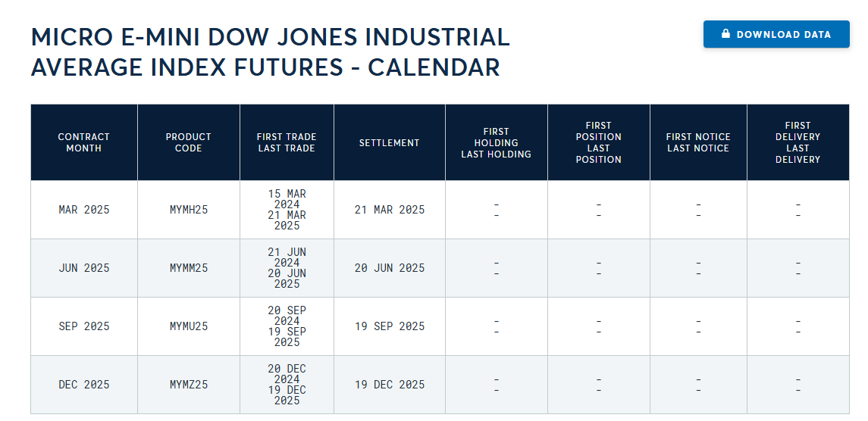Image resolution: width=868 pixels, height=421 pixels.
Task: Click product code MYMM25
Action: tap(189, 268)
